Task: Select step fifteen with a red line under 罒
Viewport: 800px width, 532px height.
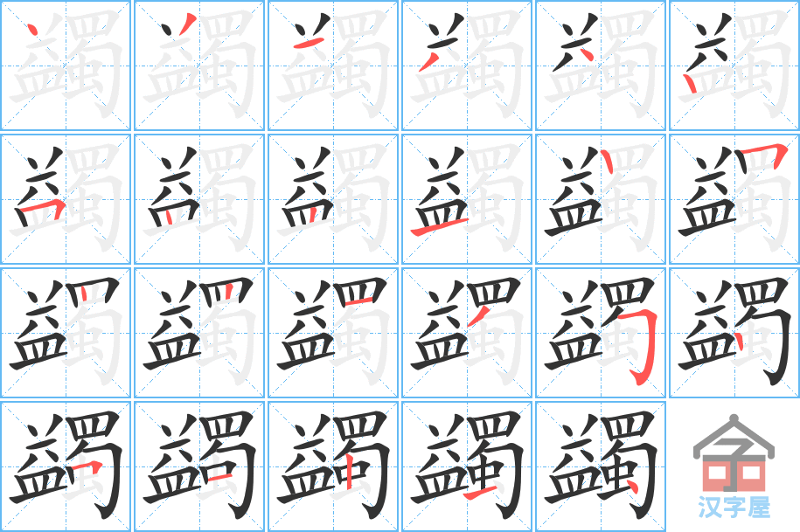Action: pyautogui.click(x=333, y=333)
